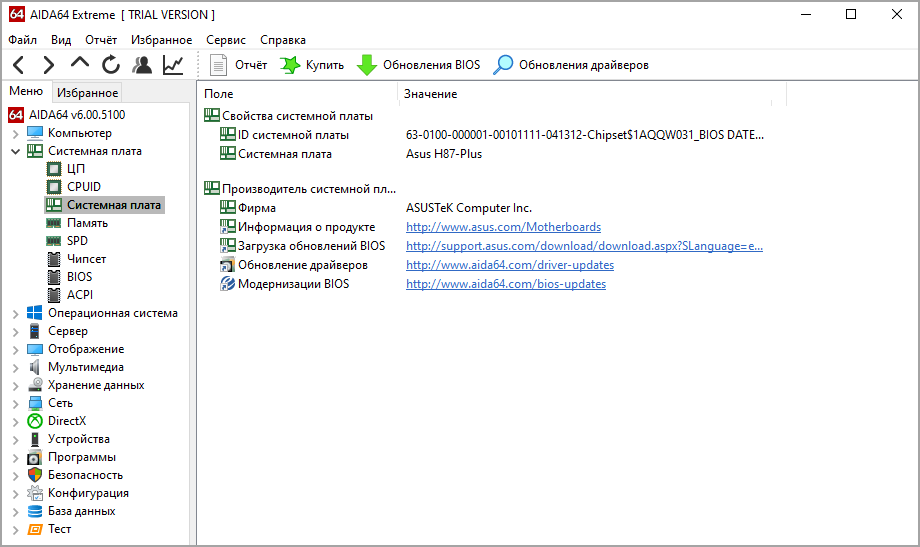This screenshot has height=547, width=920.
Task: Expand the Хранение данных tree node
Action: [16, 386]
